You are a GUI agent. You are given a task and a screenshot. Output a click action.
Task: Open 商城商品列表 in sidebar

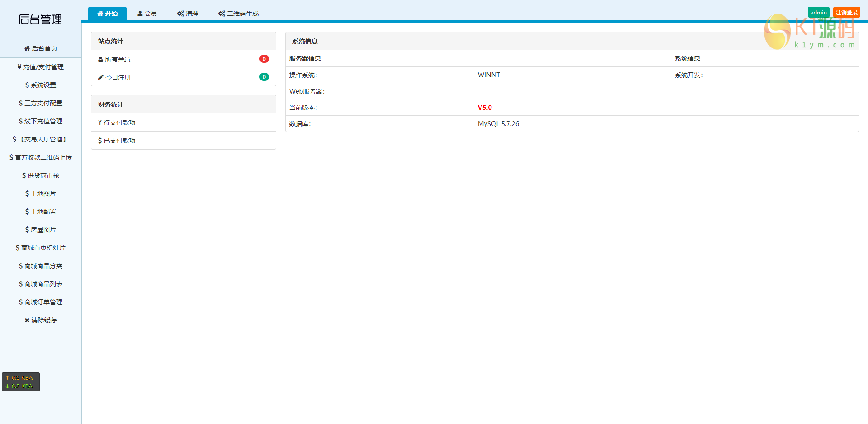[41, 284]
